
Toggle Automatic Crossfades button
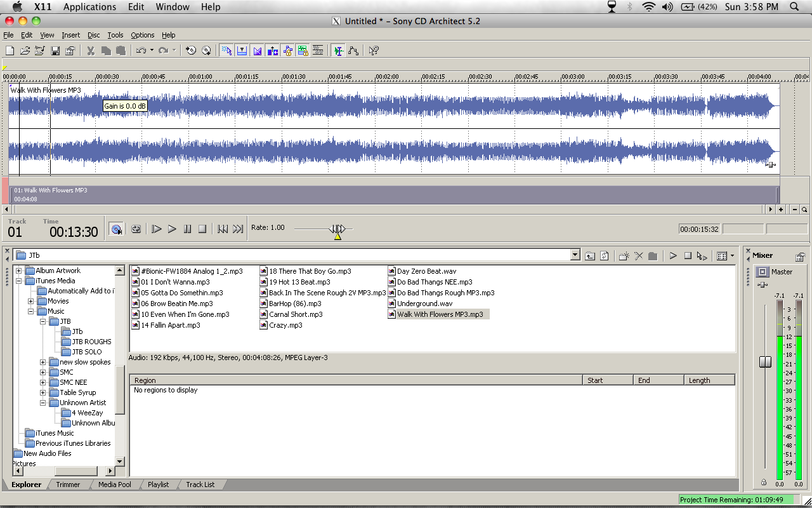257,51
